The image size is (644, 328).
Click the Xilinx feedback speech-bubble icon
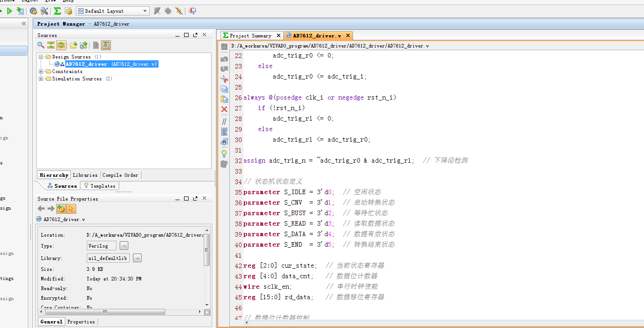(192, 11)
